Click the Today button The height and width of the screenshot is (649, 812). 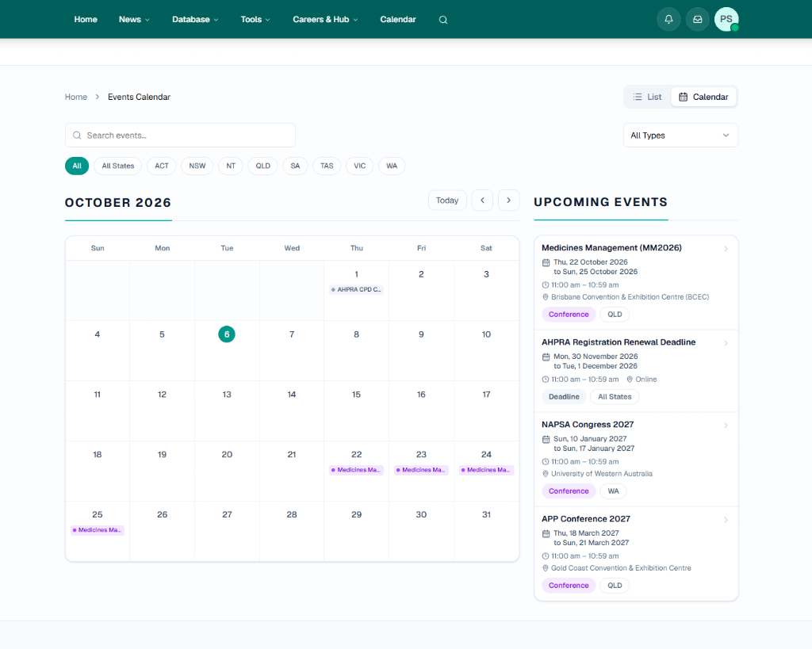[x=447, y=200]
